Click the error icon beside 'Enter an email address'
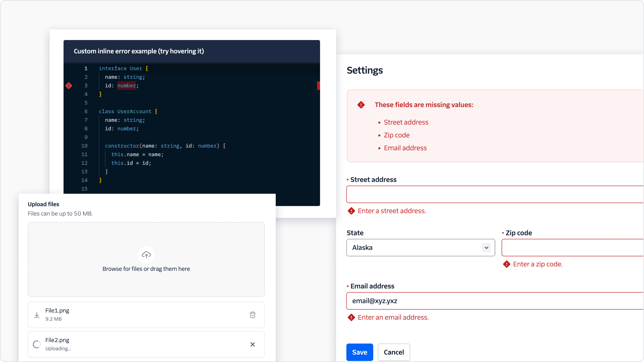Screen dimensions: 644x362 click(x=351, y=317)
